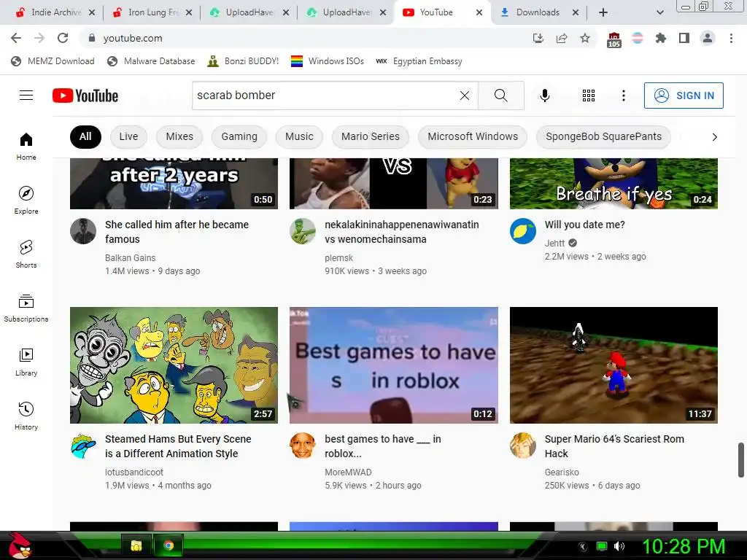Click Balkan Gains channel avatar
This screenshot has width=747, height=560.
83,231
